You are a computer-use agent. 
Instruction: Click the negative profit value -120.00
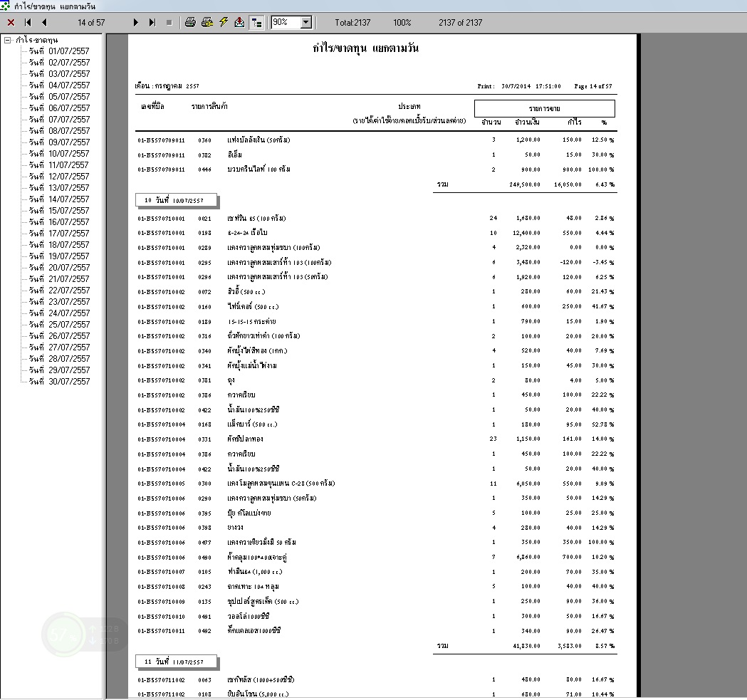point(571,262)
